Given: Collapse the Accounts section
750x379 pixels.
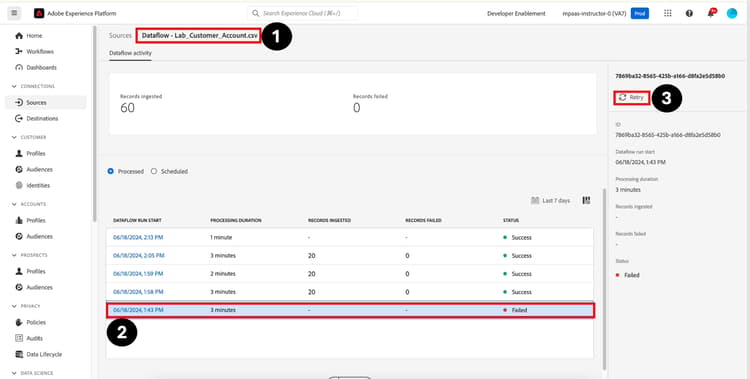Looking at the screenshot, I should 14,204.
